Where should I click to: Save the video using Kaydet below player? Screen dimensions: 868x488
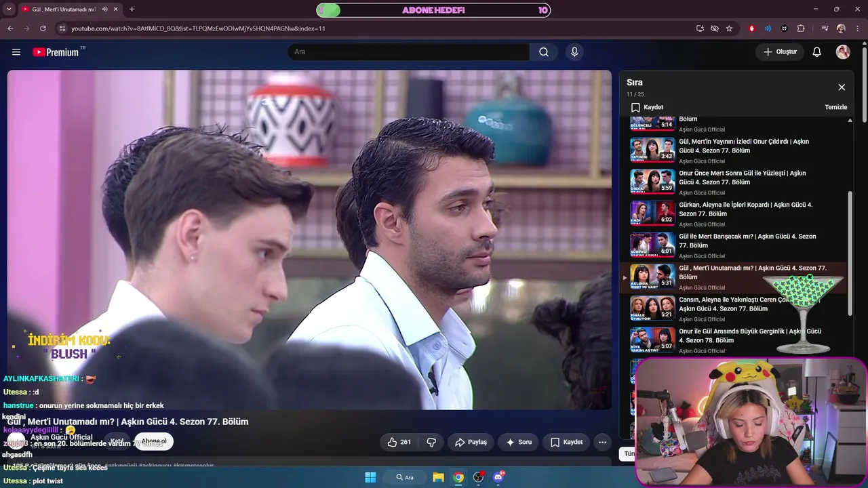(566, 442)
